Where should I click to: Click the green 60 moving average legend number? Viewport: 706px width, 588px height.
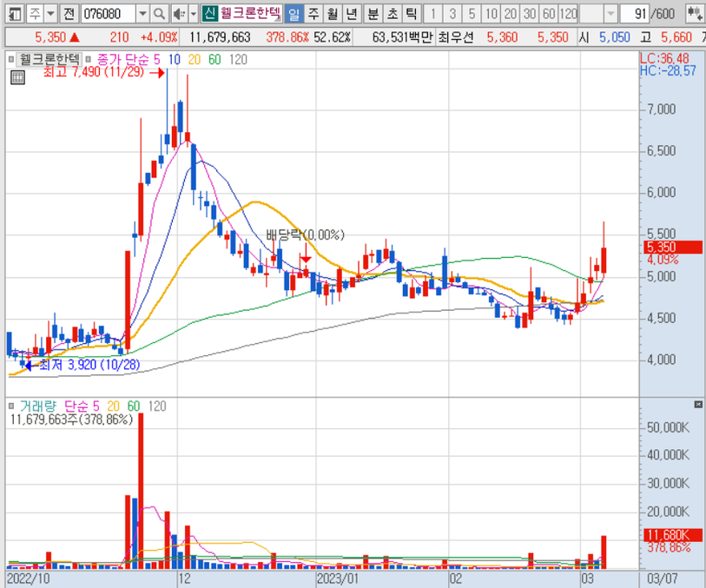point(214,59)
